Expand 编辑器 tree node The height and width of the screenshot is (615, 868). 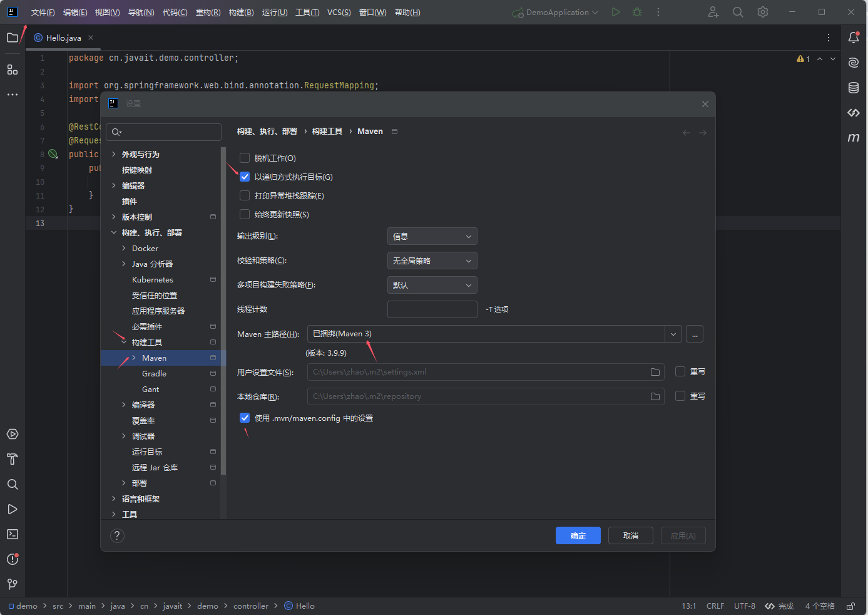coord(113,185)
